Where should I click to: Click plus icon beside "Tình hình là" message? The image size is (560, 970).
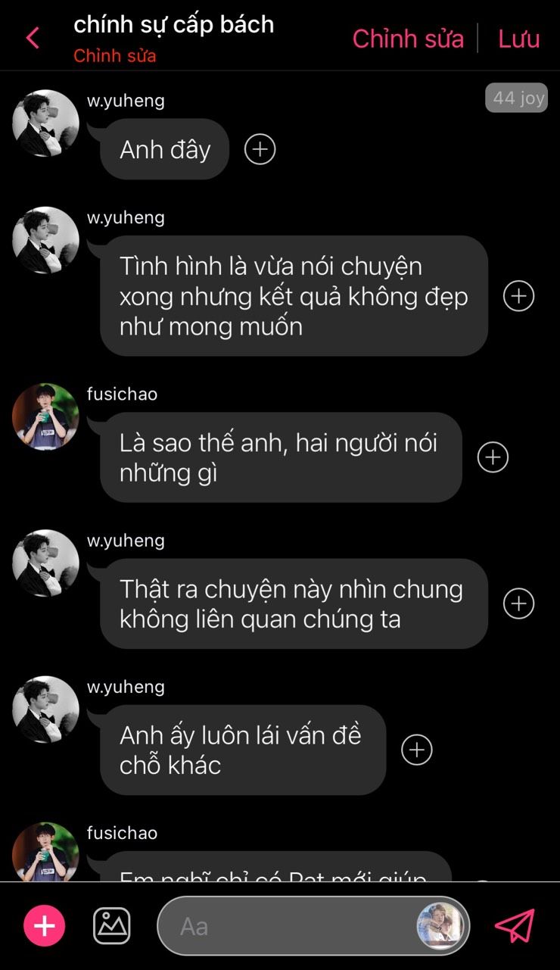click(x=519, y=295)
